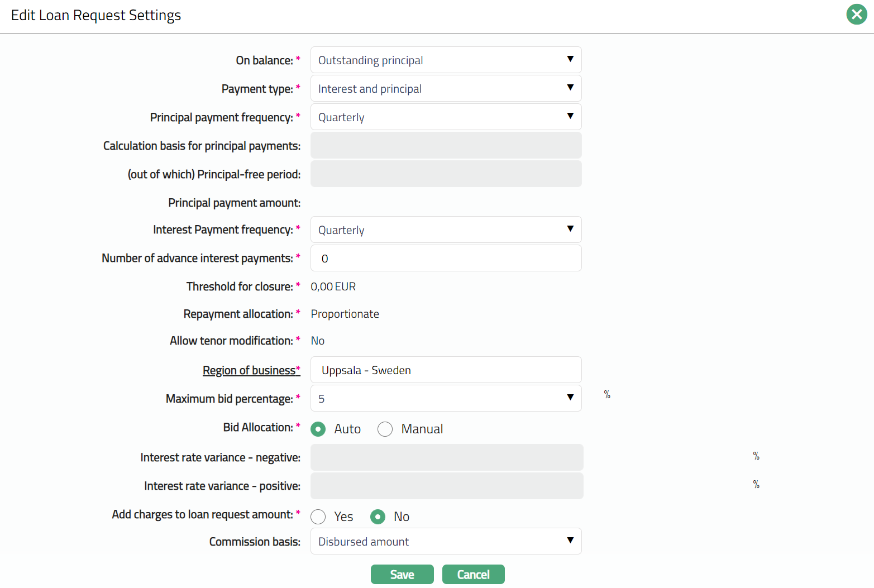The width and height of the screenshot is (874, 588).
Task: Select Manual bid allocation
Action: [x=385, y=429]
